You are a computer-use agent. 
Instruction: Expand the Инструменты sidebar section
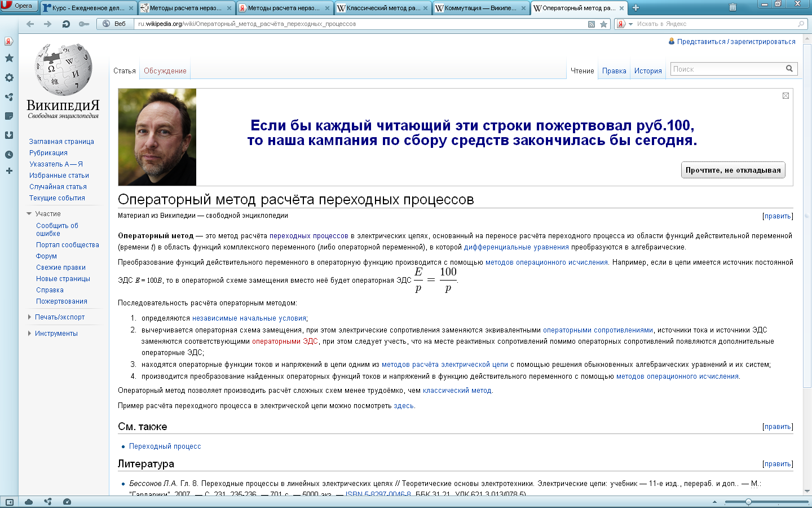[53, 334]
